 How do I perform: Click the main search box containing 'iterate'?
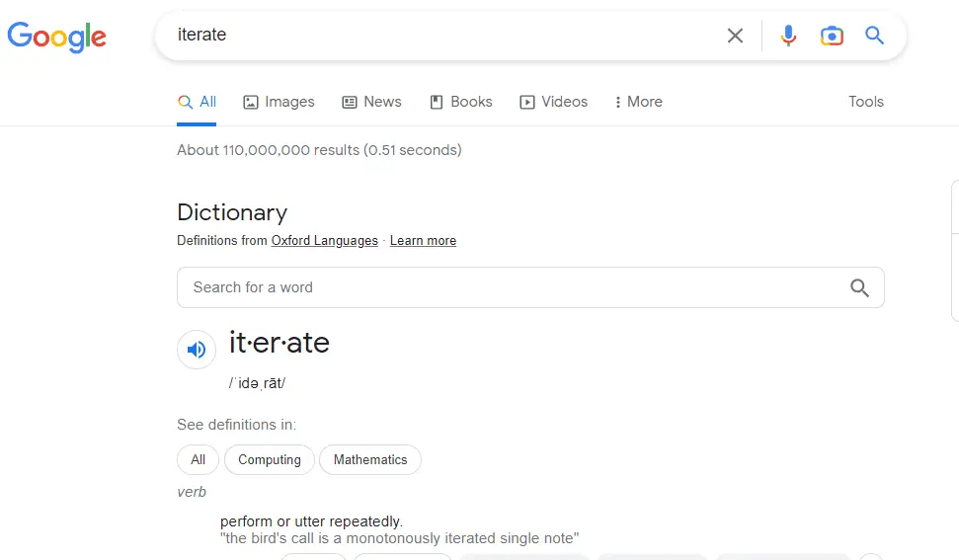444,36
